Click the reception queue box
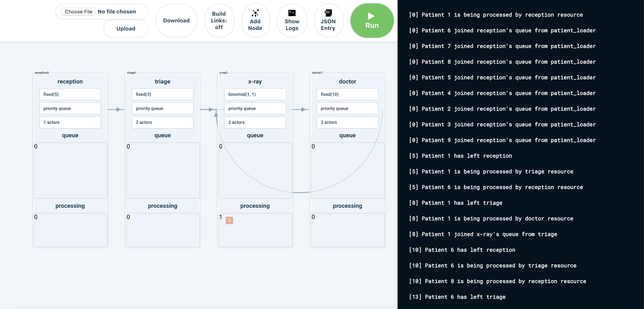This screenshot has height=309, width=644. 71,170
